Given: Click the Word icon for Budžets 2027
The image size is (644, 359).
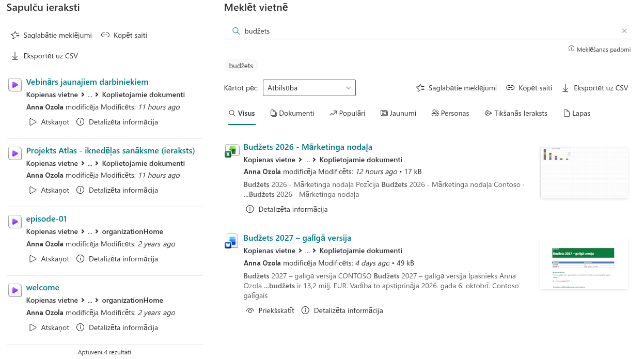Looking at the screenshot, I should click(x=231, y=241).
